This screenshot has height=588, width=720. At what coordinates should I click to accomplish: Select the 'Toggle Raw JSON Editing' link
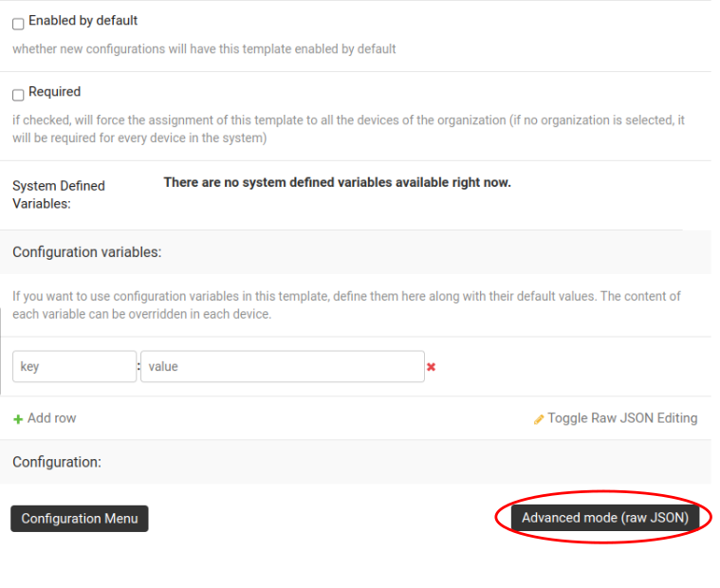coord(622,418)
